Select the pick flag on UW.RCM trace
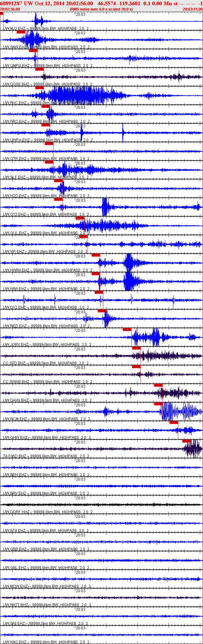Screen dimensions: 203x644 point(158,404)
